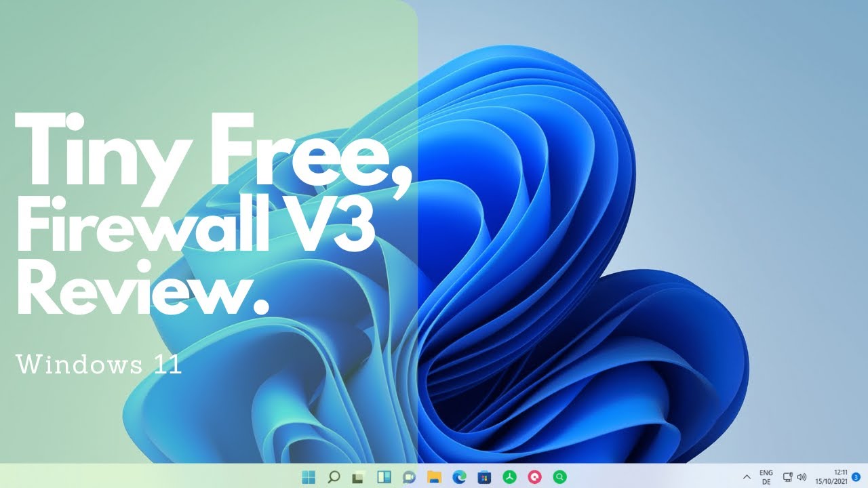
Task: Expand hidden system tray icons chevron
Action: click(x=747, y=477)
